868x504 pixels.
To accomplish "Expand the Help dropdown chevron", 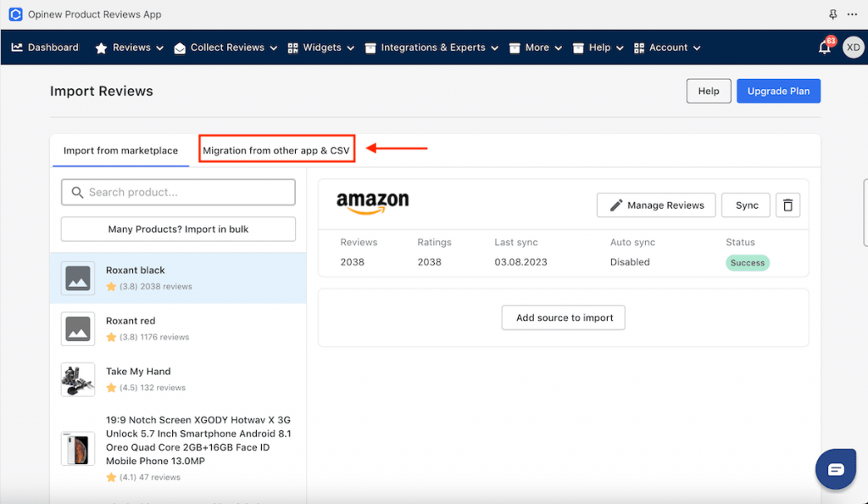I will point(620,48).
